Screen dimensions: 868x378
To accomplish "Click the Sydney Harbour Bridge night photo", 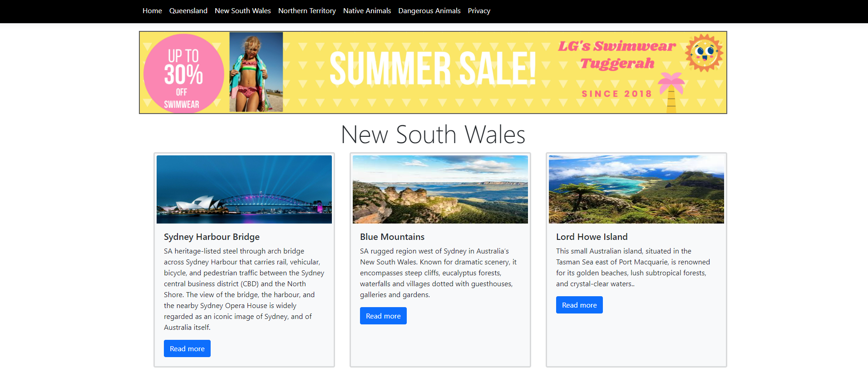I will pos(244,189).
